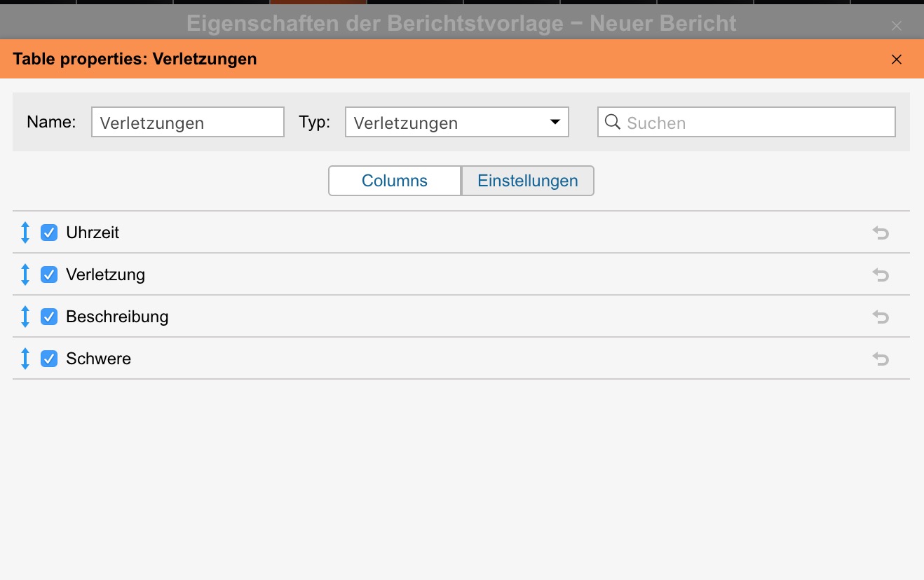This screenshot has width=924, height=580.
Task: Uncheck the Verletzung column checkbox
Action: pyautogui.click(x=49, y=275)
